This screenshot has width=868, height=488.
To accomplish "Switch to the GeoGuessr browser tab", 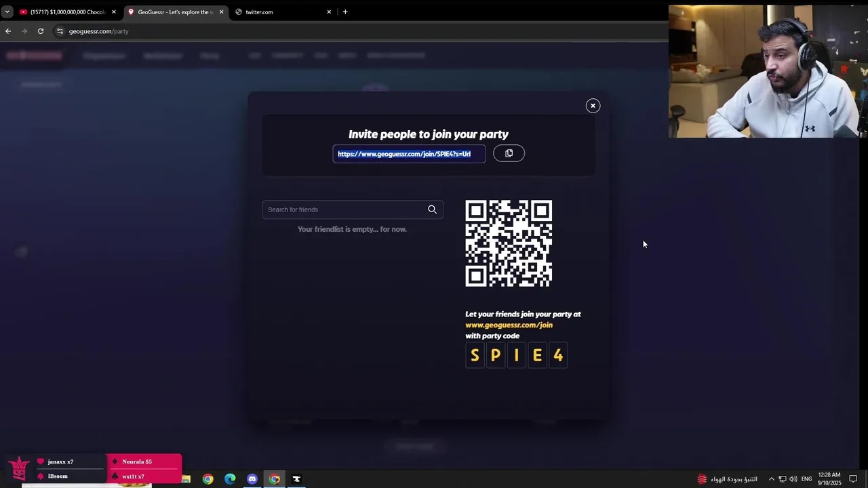I will [x=175, y=12].
